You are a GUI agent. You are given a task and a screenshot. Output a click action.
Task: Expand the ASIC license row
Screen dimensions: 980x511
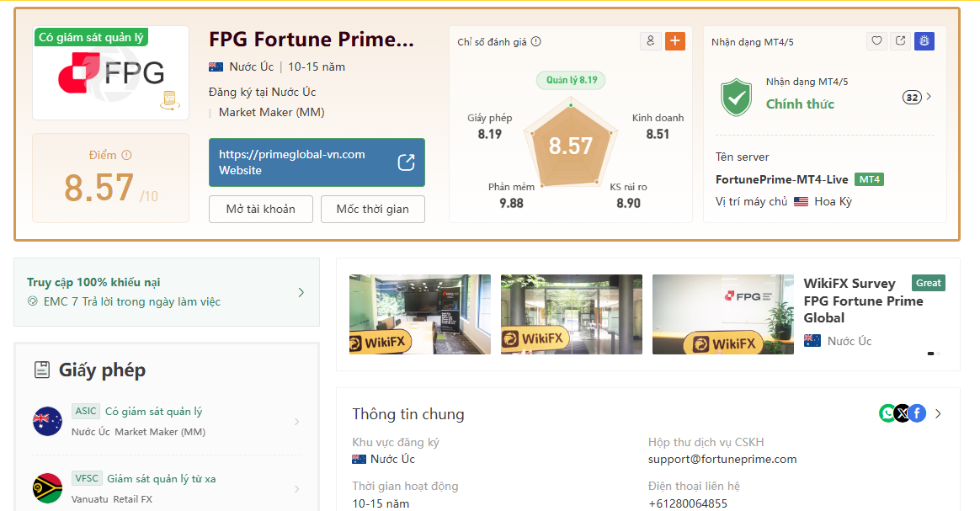pos(166,422)
